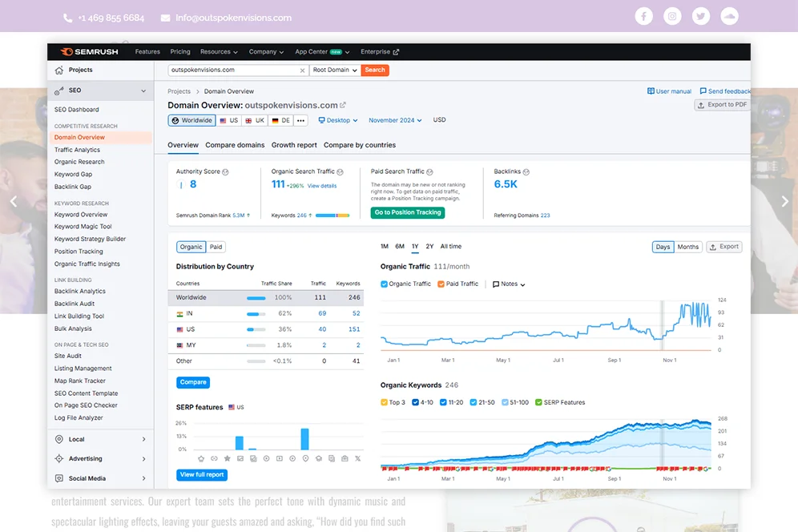Toggle the Top 3 keywords checkbox
798x532 pixels.
pos(384,402)
